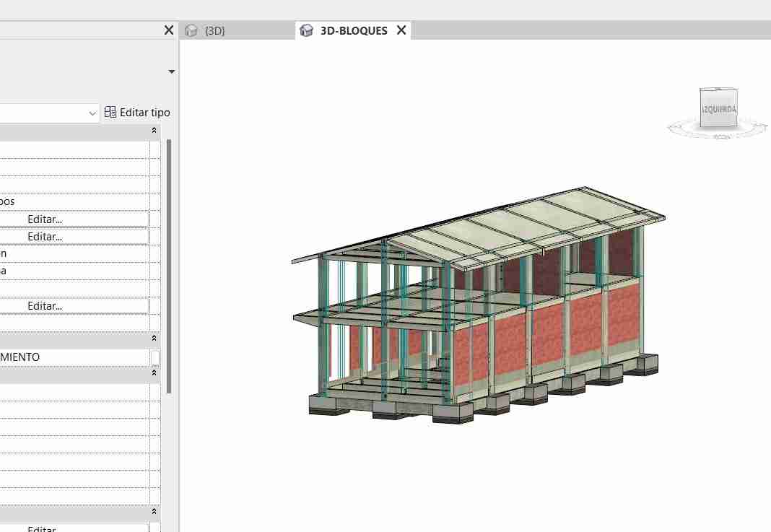The height and width of the screenshot is (532, 771).
Task: Collapse the topmost properties section with its chevron
Action: pyautogui.click(x=154, y=131)
